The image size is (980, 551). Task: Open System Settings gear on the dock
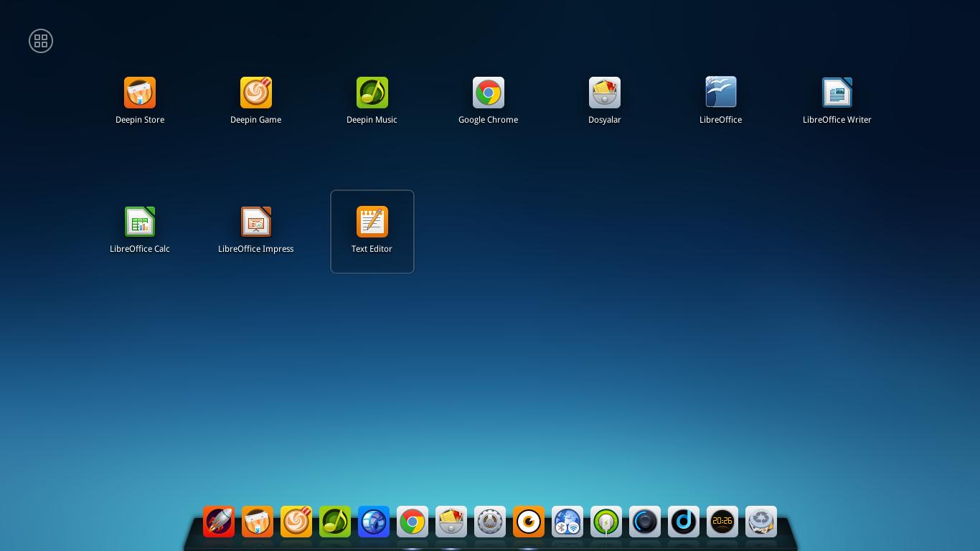click(x=490, y=522)
